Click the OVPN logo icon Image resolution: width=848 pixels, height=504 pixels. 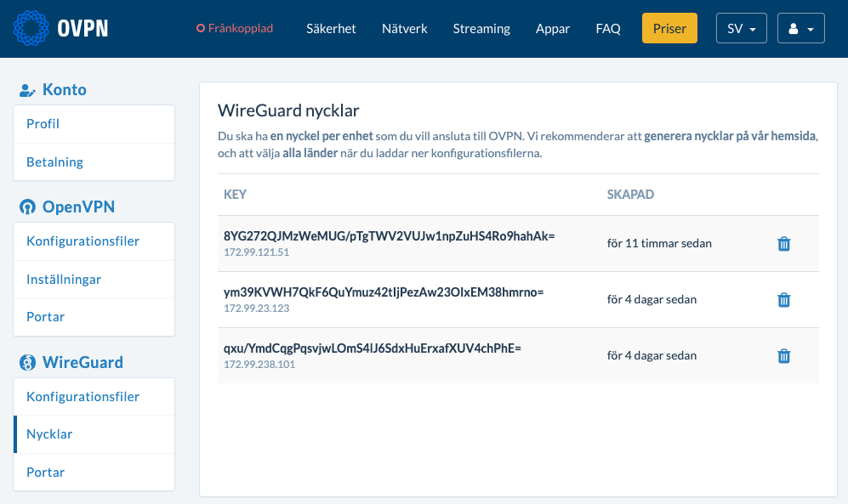(31, 28)
